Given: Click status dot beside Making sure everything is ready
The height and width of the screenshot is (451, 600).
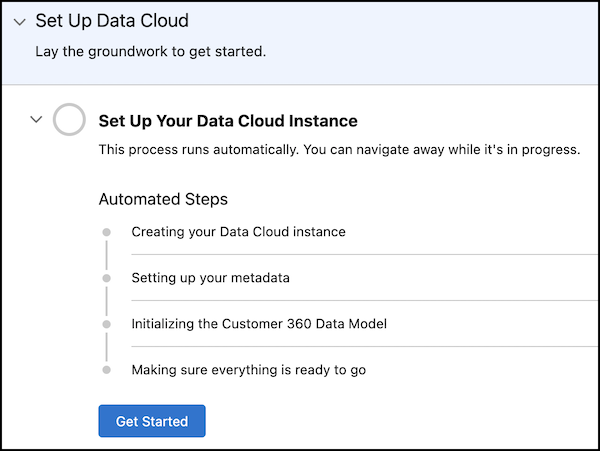Looking at the screenshot, I should [x=107, y=370].
